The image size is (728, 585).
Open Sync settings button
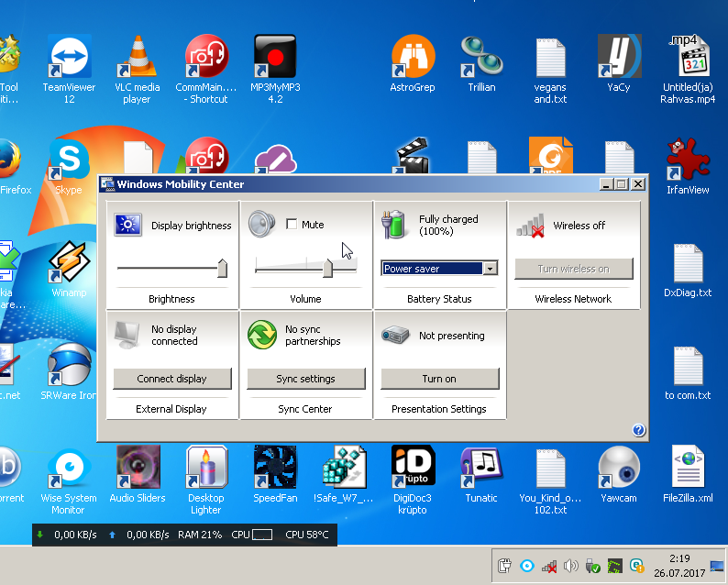pyautogui.click(x=305, y=379)
